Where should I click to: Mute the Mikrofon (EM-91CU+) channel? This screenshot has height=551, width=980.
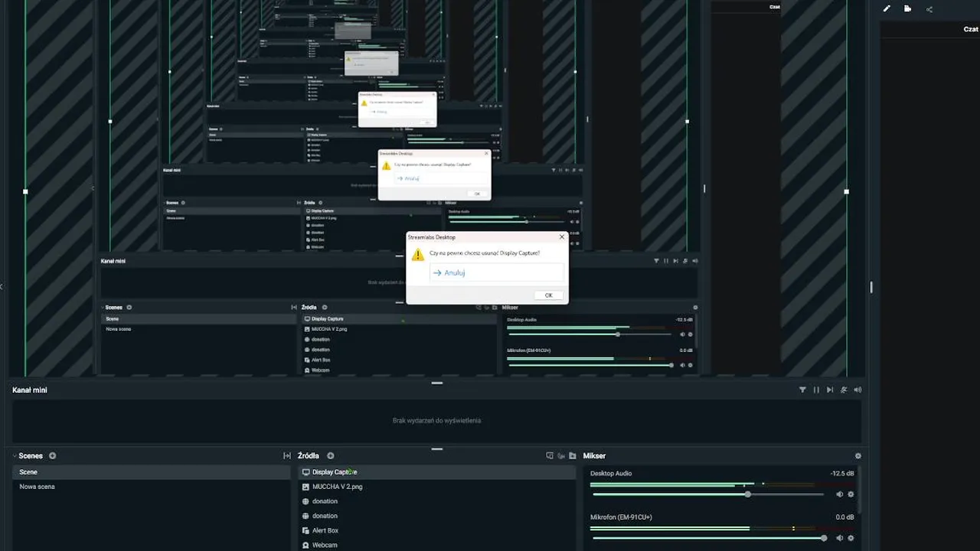pos(840,538)
